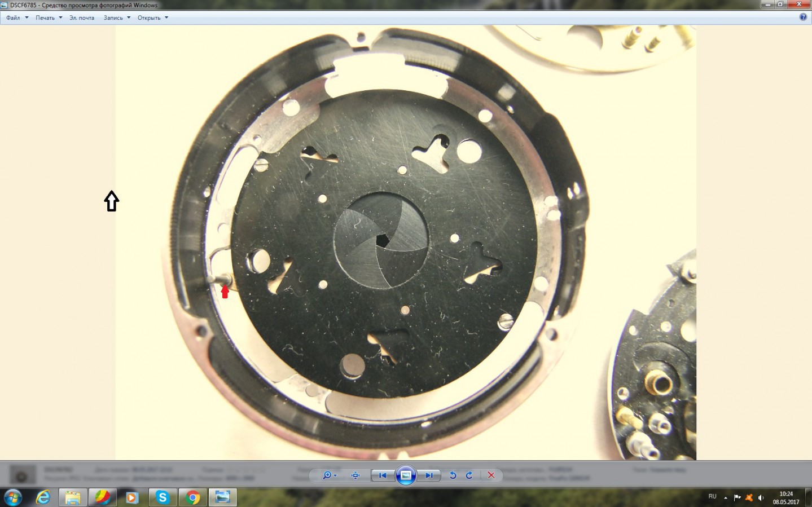
Task: Open the zoom dropdown arrow beside magnifier
Action: (x=335, y=475)
